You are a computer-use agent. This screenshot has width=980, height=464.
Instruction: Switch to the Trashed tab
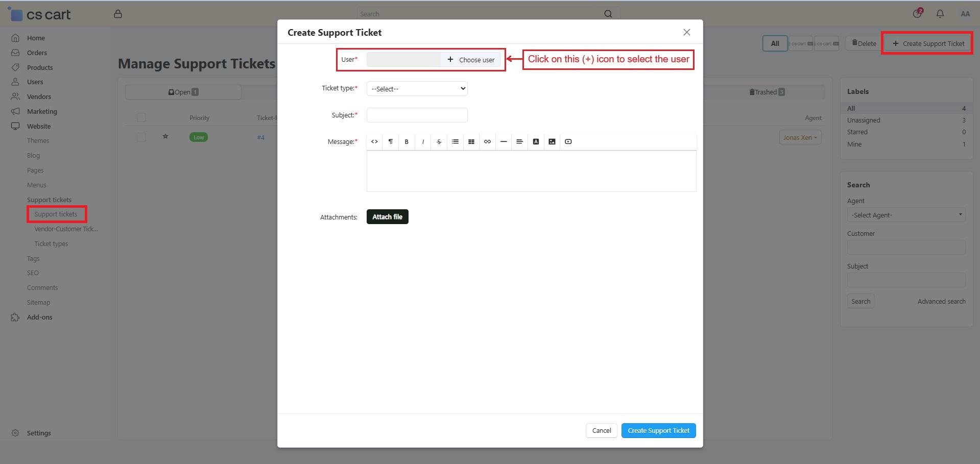point(766,92)
